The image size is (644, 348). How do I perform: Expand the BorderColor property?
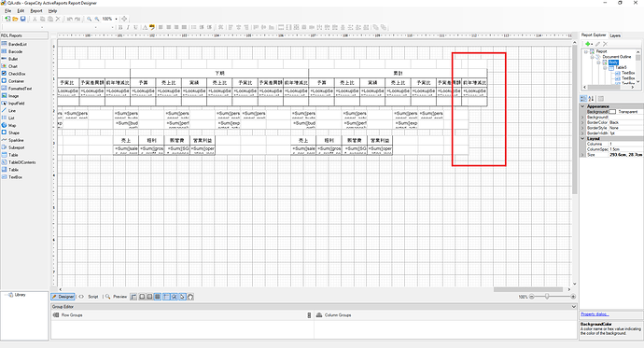(582, 122)
